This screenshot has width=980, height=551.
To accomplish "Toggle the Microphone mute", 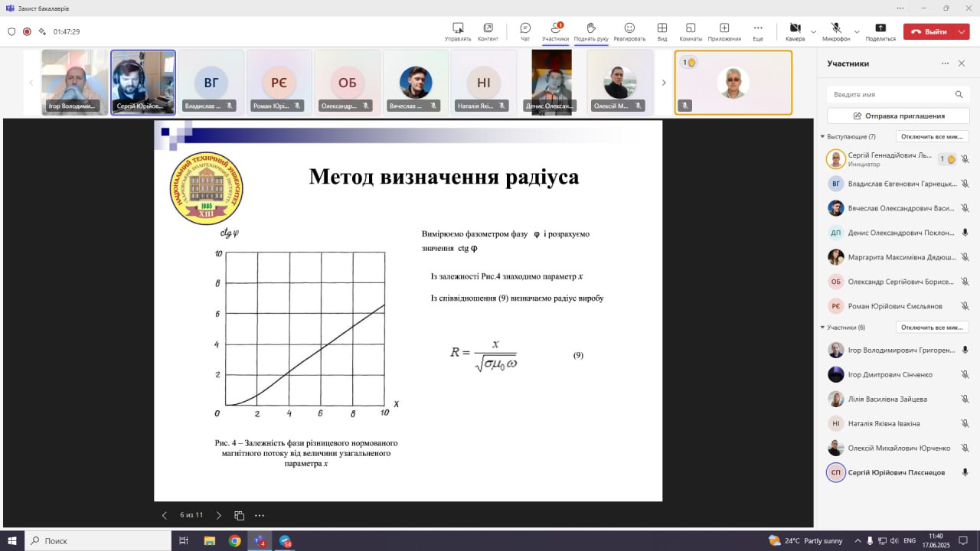I will point(836,28).
